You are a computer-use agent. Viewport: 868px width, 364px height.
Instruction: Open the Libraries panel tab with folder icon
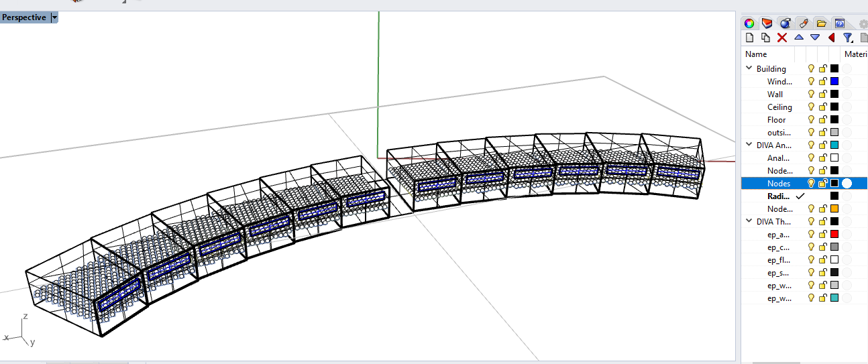coord(820,23)
